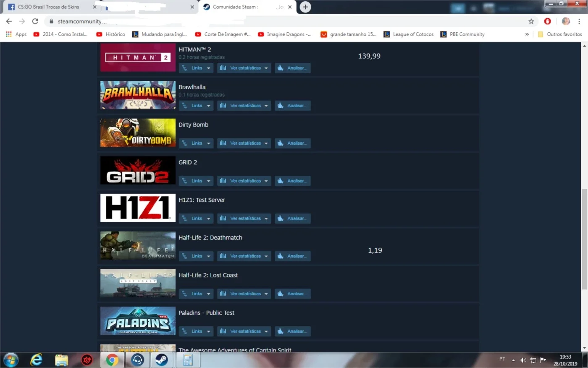Launch Internet Explorer from the taskbar
Screen dimensions: 588x368
pyautogui.click(x=37, y=360)
